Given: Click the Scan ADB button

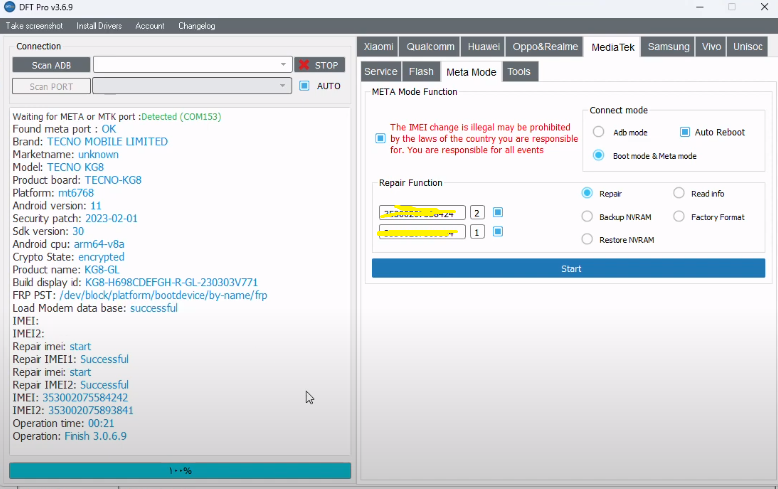Looking at the screenshot, I should [x=50, y=65].
